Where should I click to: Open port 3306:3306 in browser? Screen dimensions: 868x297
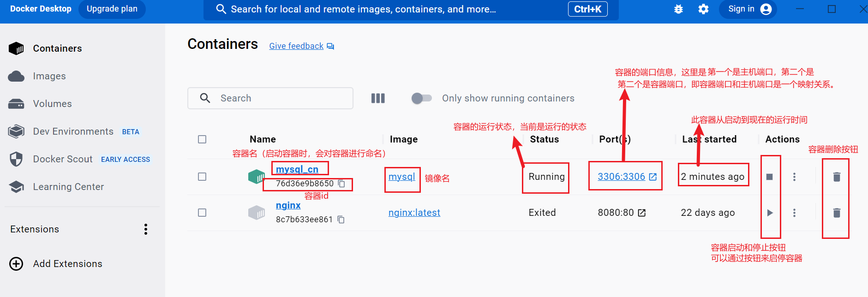click(627, 177)
